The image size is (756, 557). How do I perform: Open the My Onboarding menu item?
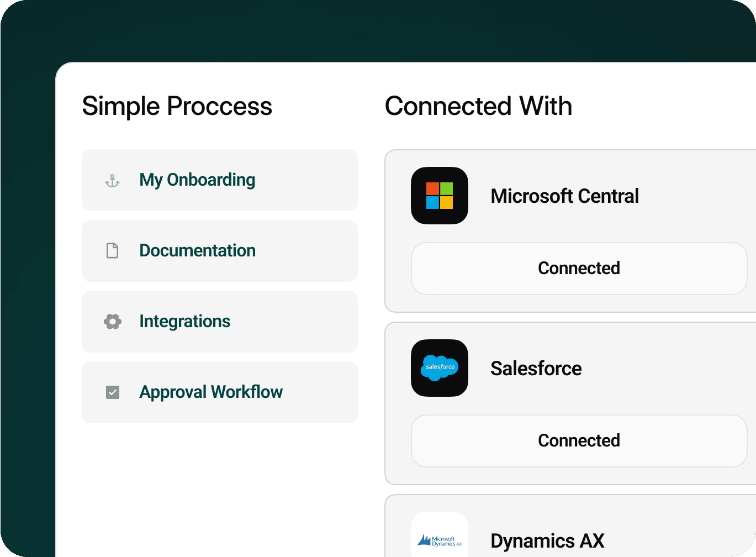220,180
